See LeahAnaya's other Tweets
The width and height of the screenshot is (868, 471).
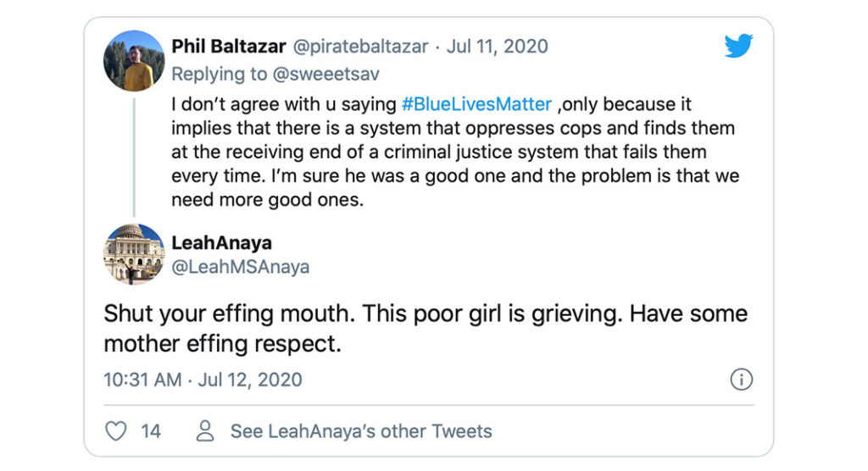(x=361, y=431)
